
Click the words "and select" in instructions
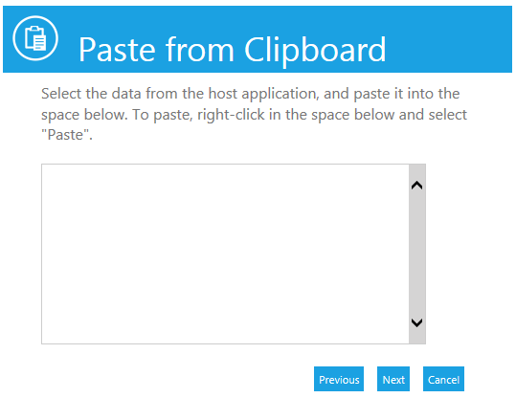tap(433, 115)
